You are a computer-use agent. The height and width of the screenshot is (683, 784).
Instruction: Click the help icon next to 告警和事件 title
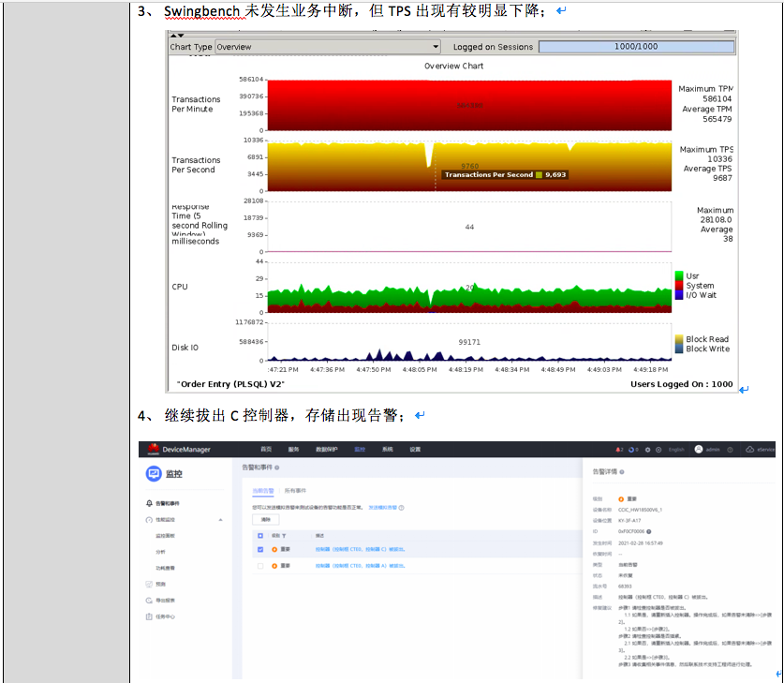(x=277, y=468)
